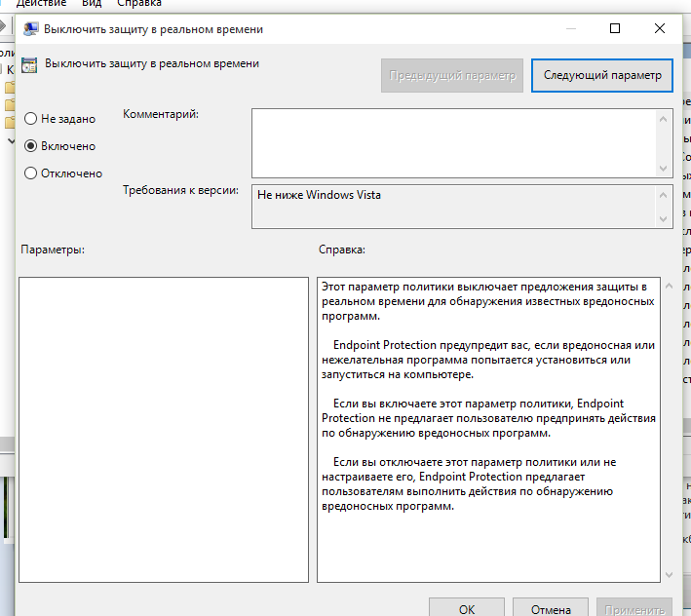Click the policy setting icon beside the header
Image resolution: width=691 pixels, height=616 pixels.
tap(29, 65)
